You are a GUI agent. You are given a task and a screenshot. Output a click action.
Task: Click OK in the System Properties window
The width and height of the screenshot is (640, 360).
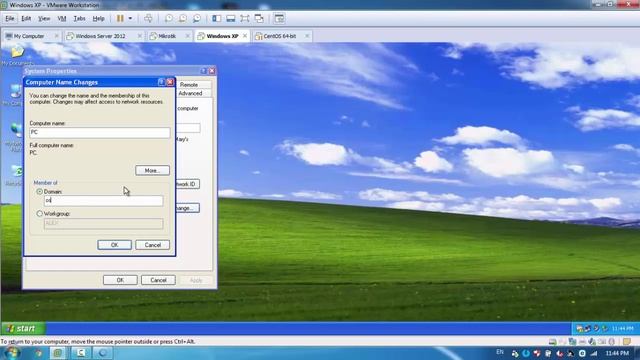[120, 280]
